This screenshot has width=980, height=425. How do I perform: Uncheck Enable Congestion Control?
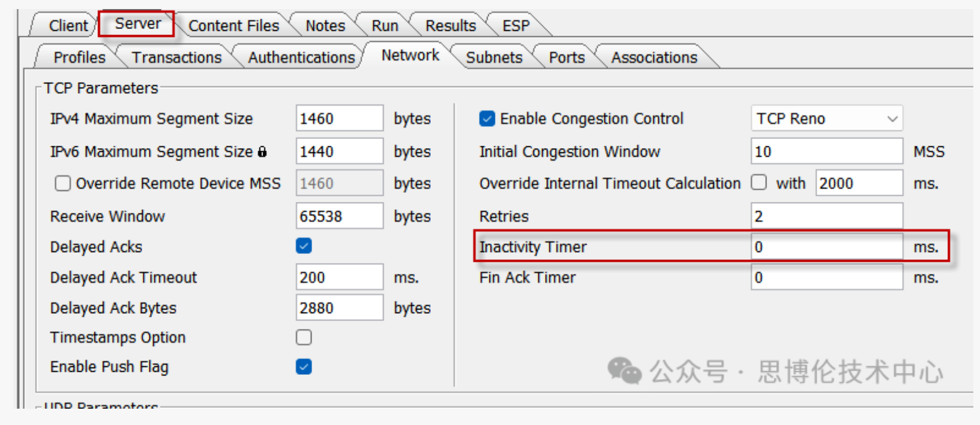coord(487,118)
